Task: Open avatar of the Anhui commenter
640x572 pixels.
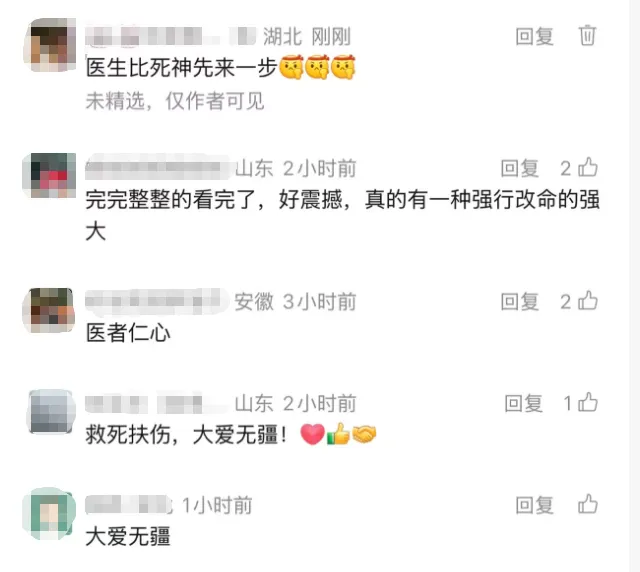Action: coord(49,310)
